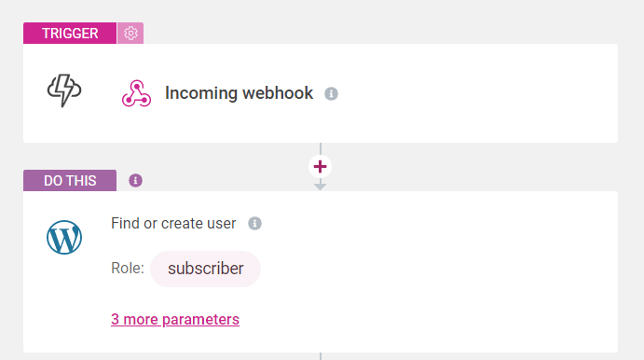
Task: Click the subscriber role pill
Action: [x=205, y=269]
